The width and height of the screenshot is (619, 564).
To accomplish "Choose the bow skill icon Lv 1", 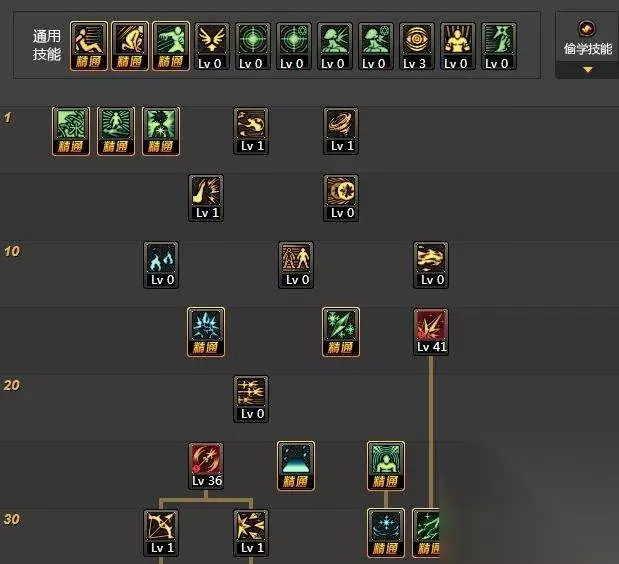I will tap(161, 533).
